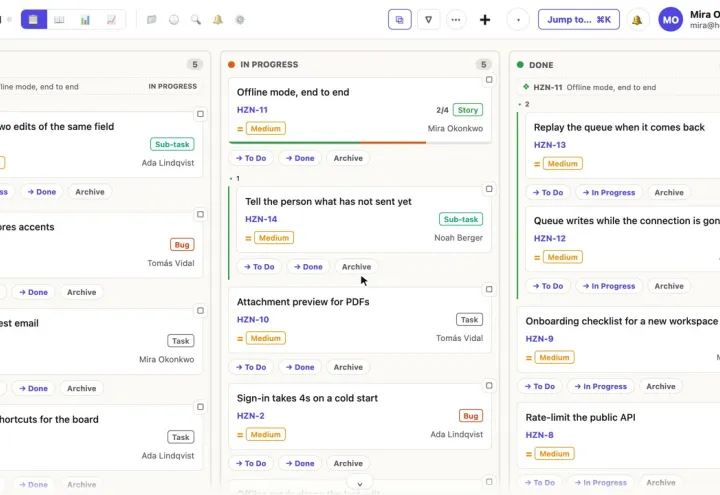720x495 pixels.
Task: Click the bell icon next to the gear
Action: [x=218, y=20]
